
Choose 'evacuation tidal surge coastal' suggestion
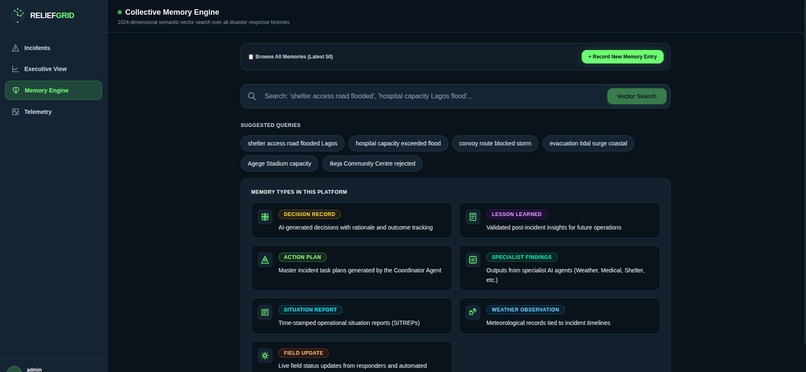pyautogui.click(x=588, y=143)
